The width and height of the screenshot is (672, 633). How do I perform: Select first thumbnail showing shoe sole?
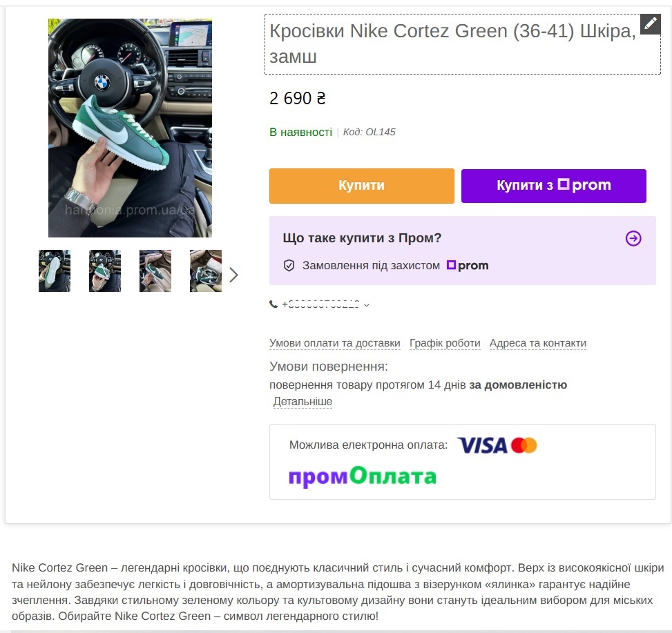[55, 271]
